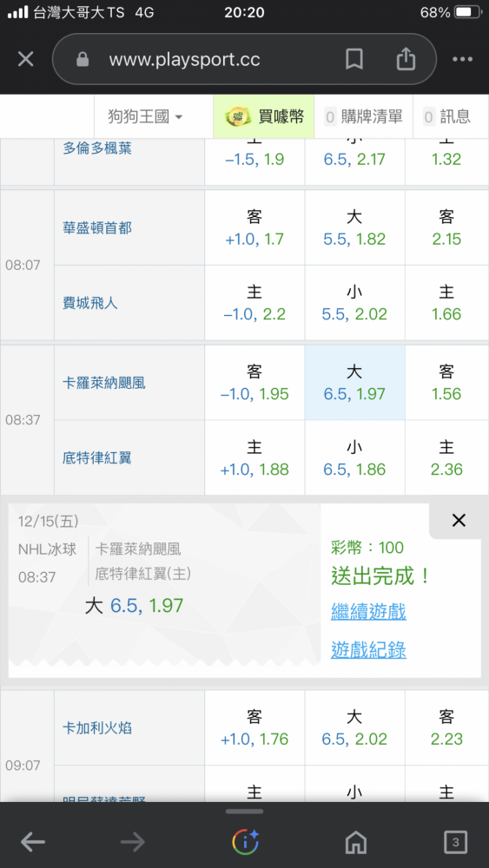Image resolution: width=489 pixels, height=868 pixels.
Task: Go back with the browser back arrow
Action: coord(33,843)
